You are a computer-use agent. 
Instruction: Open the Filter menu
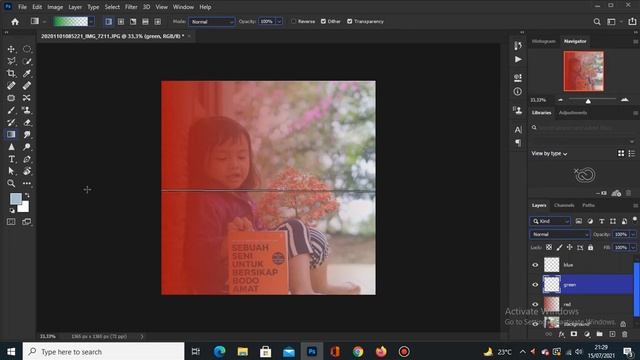(x=131, y=7)
